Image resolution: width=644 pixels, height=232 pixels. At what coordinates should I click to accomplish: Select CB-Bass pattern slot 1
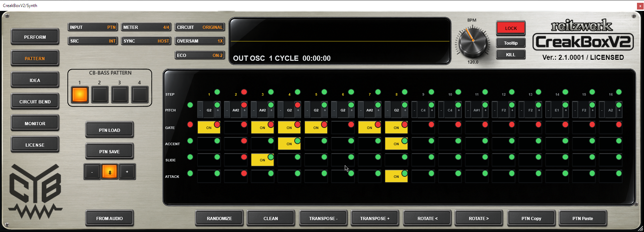tap(80, 95)
